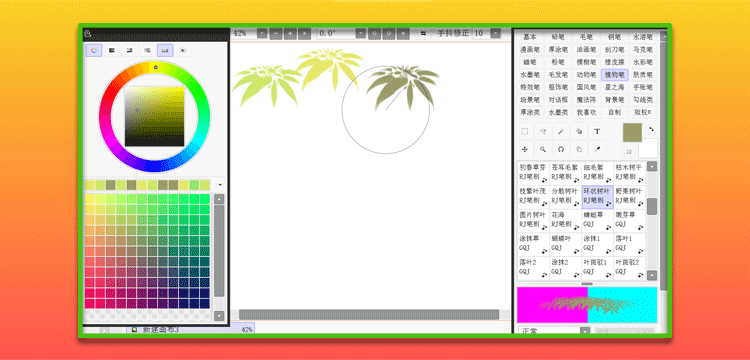Open the 手抖修正 stabilizer value dropdown
The image size is (750, 360).
[x=496, y=33]
